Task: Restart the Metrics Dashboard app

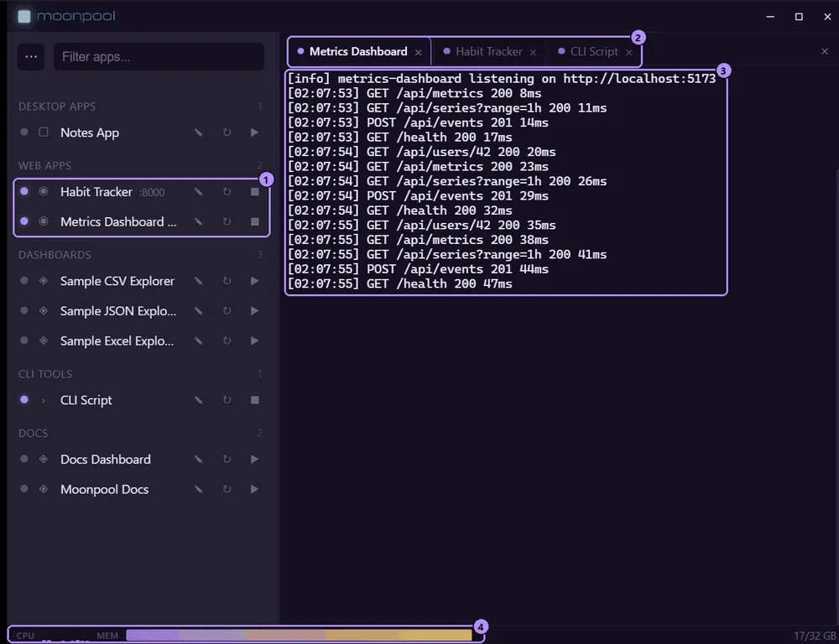Action: click(227, 222)
